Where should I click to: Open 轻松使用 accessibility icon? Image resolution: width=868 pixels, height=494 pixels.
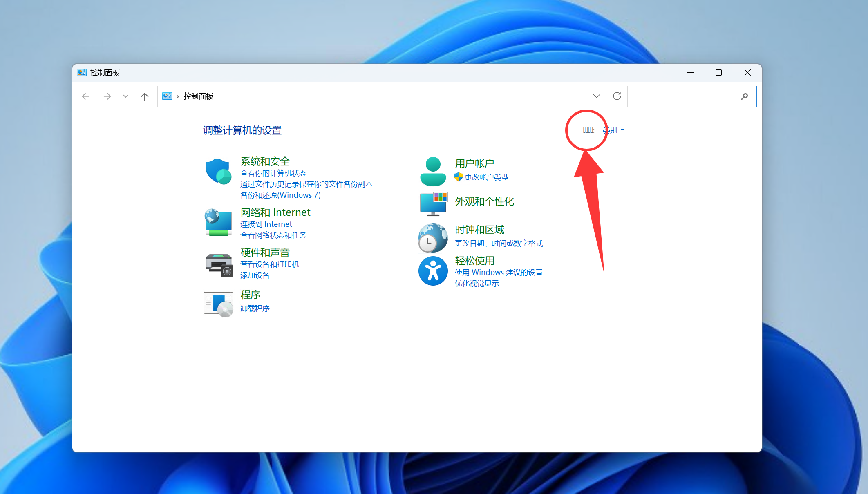[x=433, y=271]
